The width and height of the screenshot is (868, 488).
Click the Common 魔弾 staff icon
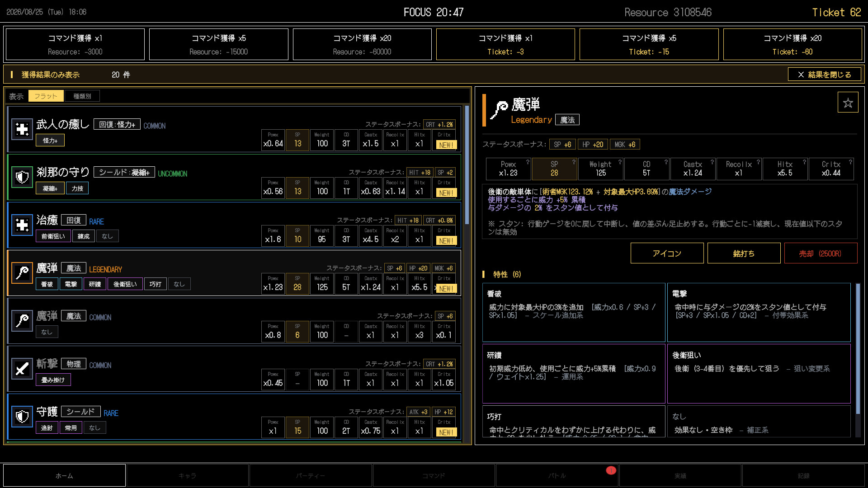tap(22, 321)
